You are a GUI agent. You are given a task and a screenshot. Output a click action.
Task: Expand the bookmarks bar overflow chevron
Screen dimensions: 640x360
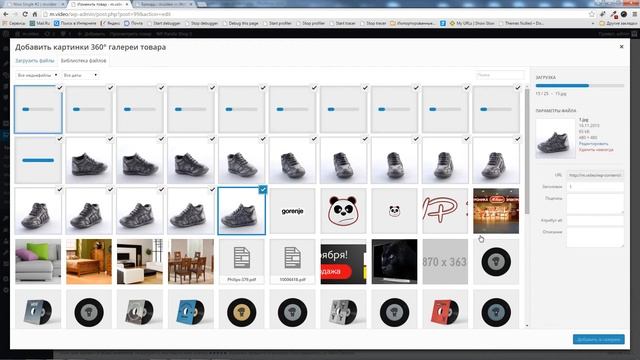pos(593,24)
